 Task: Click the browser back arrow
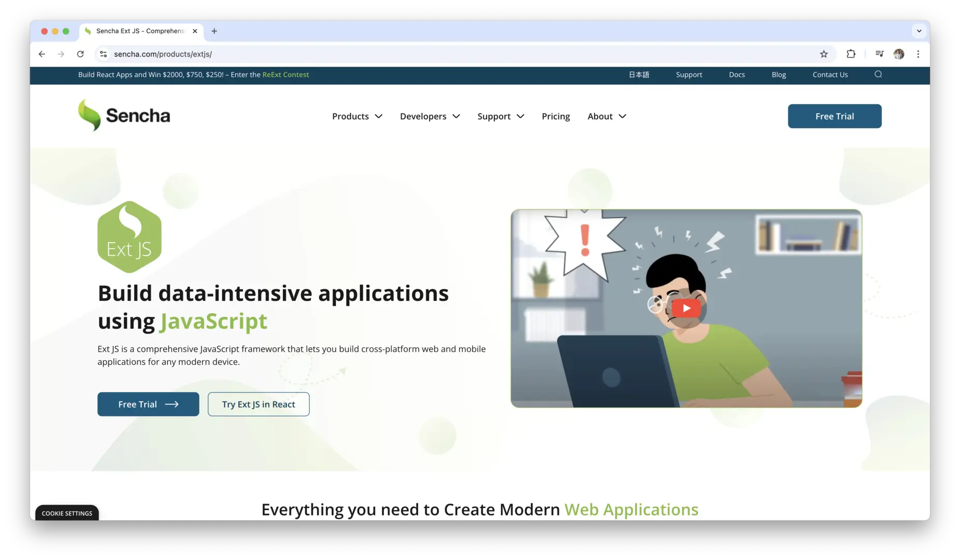pos(42,54)
